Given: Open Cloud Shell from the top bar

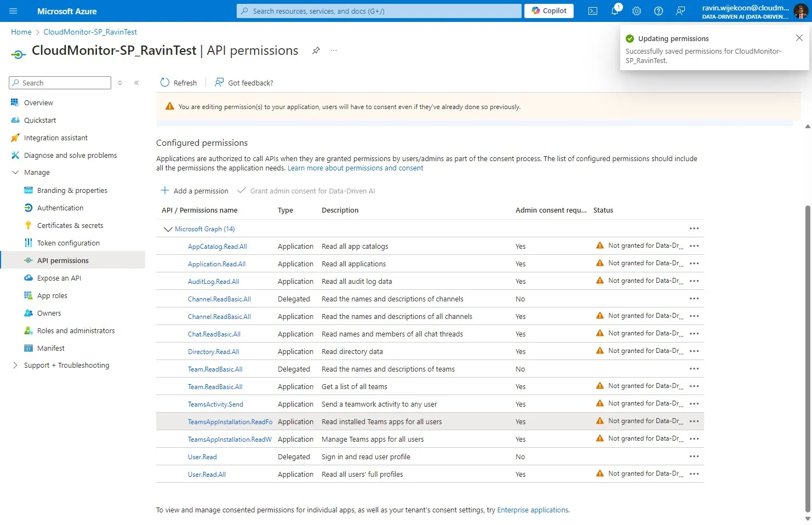Looking at the screenshot, I should pyautogui.click(x=593, y=11).
